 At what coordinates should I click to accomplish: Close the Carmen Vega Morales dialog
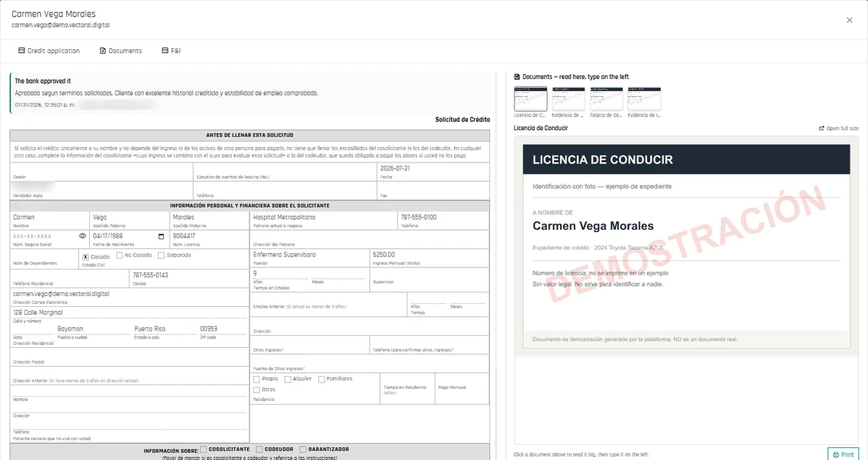(x=849, y=20)
